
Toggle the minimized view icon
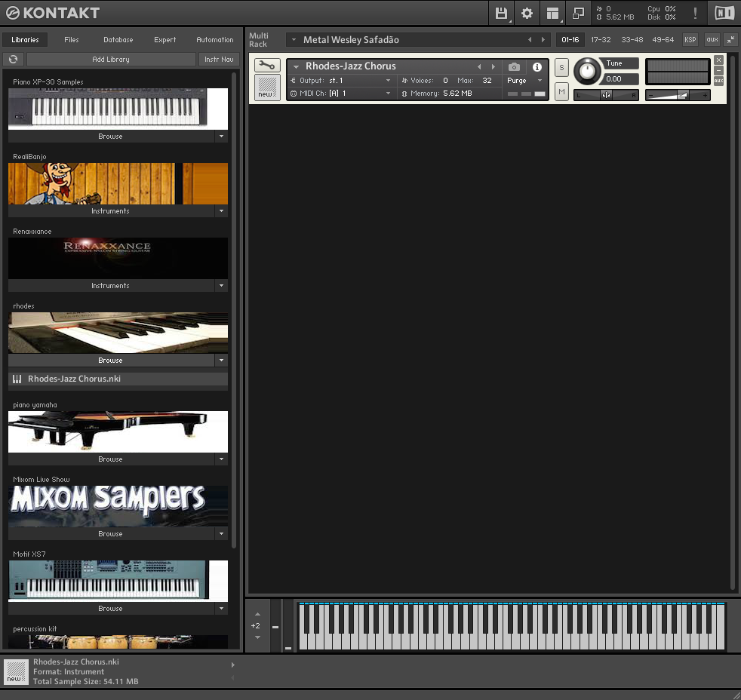tap(578, 14)
